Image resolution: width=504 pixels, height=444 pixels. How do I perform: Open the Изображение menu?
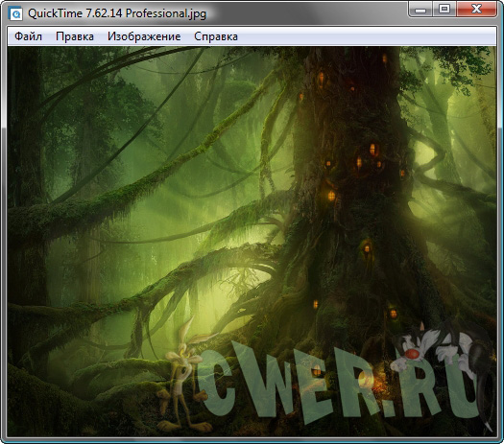pos(144,36)
